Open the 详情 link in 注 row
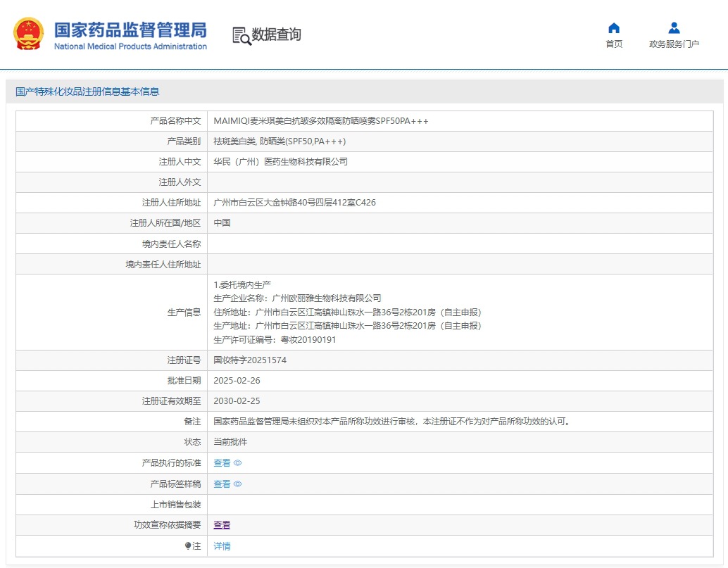 (x=222, y=546)
